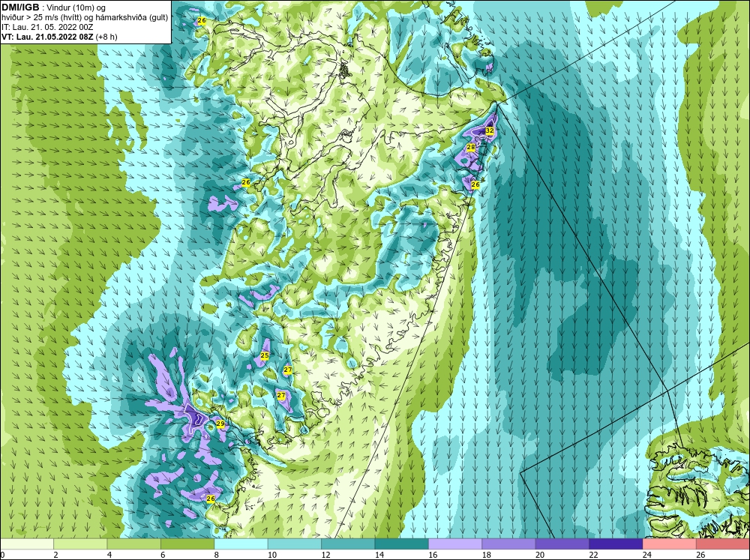750x560 pixels.
Task: Click the 'hviður > 25 m/s (hvítt)' description line
Action: 85,18
